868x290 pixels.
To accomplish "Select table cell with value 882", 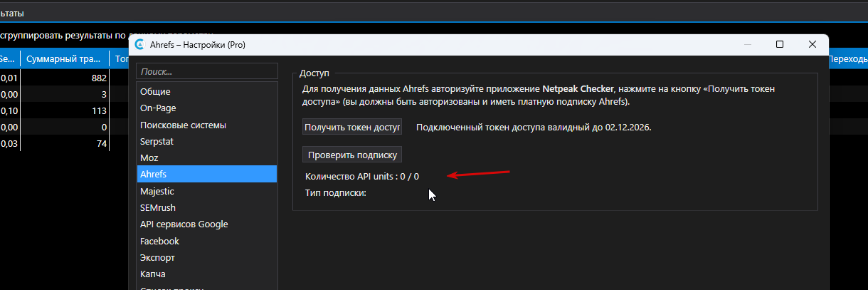I will pos(64,78).
